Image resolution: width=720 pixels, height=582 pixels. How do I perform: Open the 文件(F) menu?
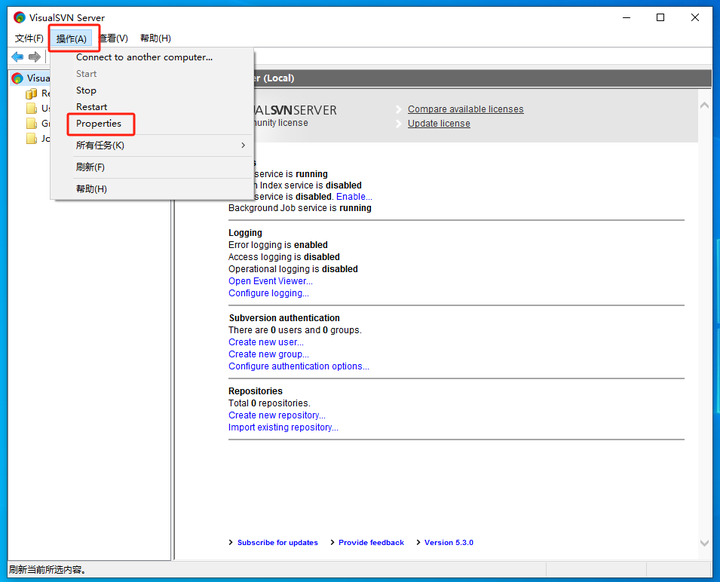(29, 38)
